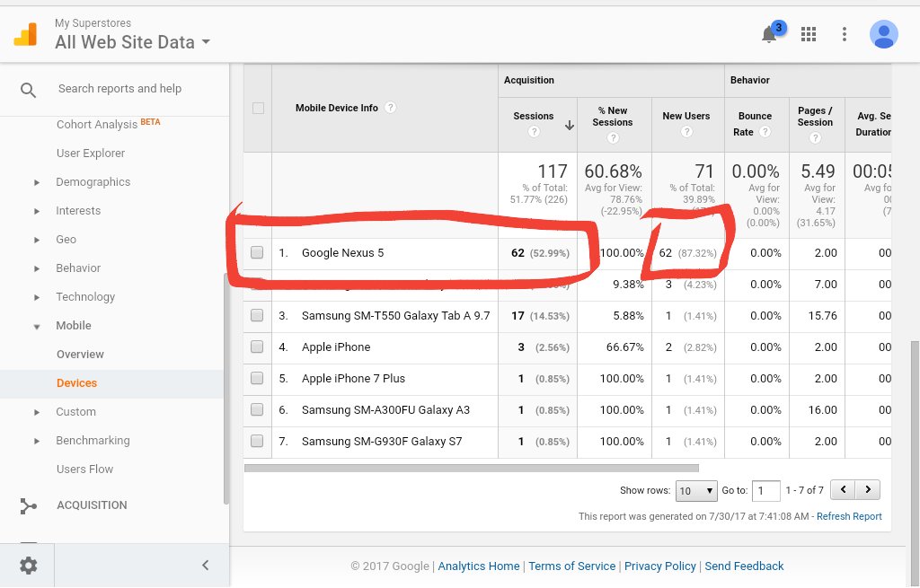Expand the Technology section
The image size is (920, 588).
pyautogui.click(x=37, y=297)
